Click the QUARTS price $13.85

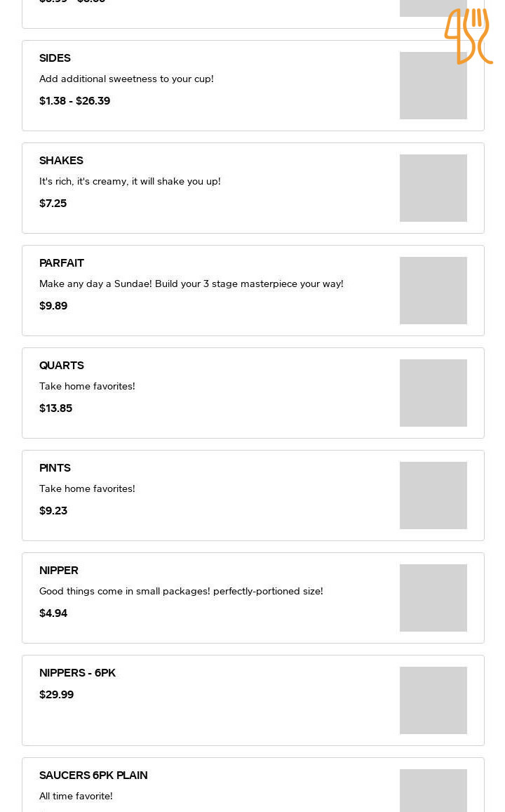point(56,408)
